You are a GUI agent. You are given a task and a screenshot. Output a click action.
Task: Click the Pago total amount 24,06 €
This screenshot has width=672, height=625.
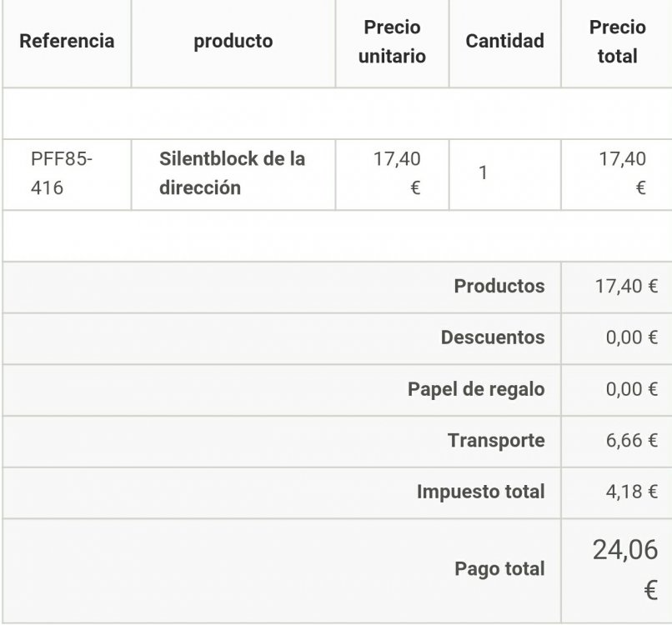pyautogui.click(x=624, y=569)
